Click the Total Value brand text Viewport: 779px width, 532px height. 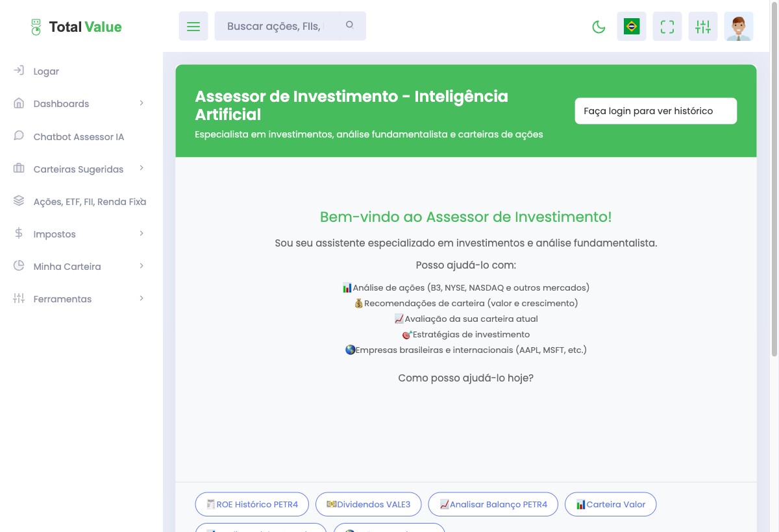pyautogui.click(x=85, y=27)
